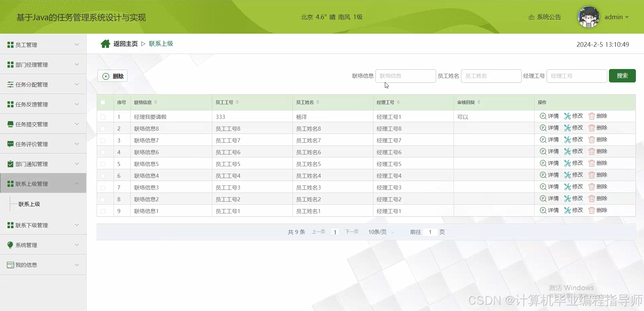Expand the 部门经理管理 chevron
Image resolution: width=644 pixels, height=311 pixels.
point(77,64)
